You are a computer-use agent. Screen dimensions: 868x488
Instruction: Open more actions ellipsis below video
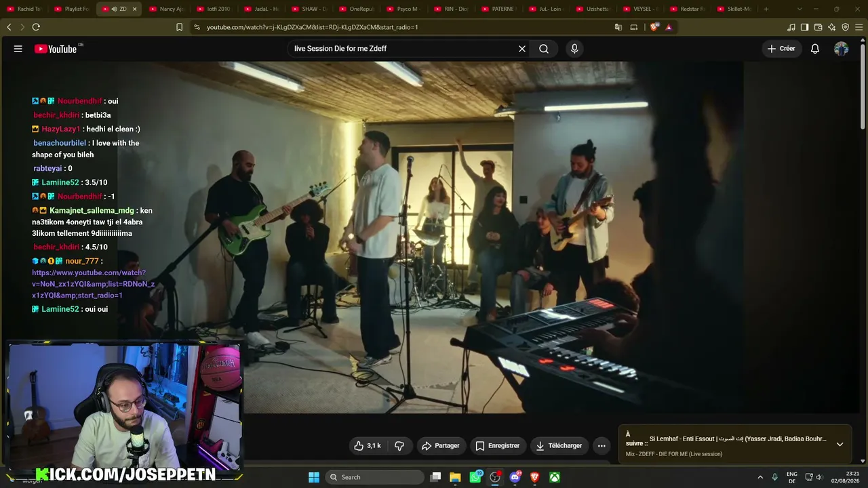[x=601, y=445]
